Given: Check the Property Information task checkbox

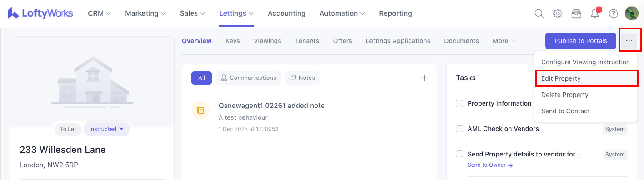Looking at the screenshot, I should [459, 103].
